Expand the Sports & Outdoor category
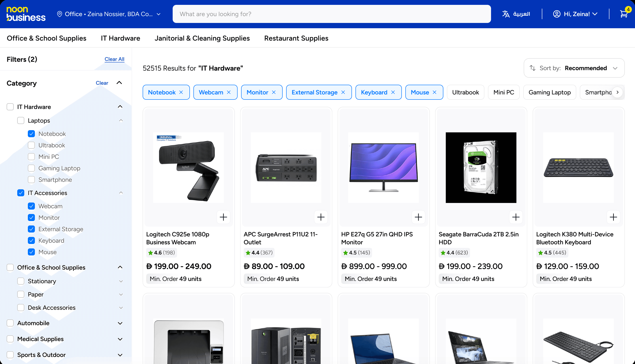635x364 pixels. pyautogui.click(x=120, y=355)
